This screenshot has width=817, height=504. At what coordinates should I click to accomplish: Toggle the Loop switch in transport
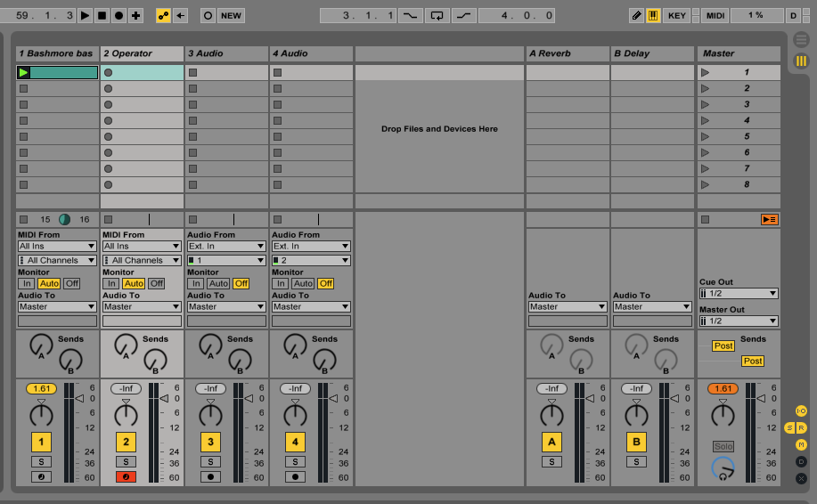click(437, 15)
